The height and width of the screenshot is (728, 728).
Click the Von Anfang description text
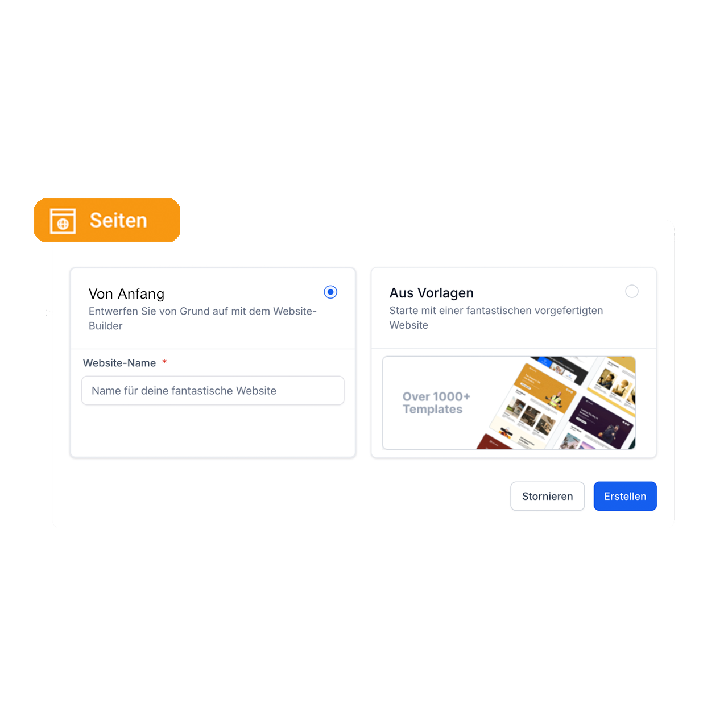[x=202, y=318]
